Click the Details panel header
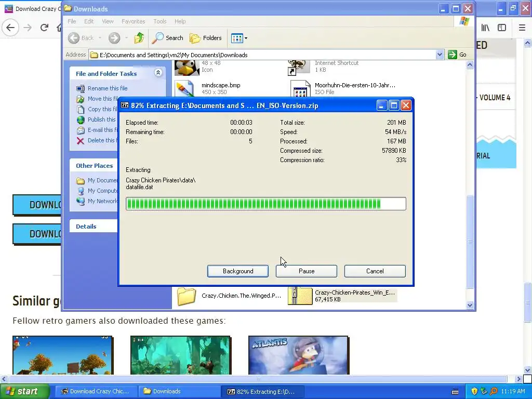The image size is (532, 399). 94,227
